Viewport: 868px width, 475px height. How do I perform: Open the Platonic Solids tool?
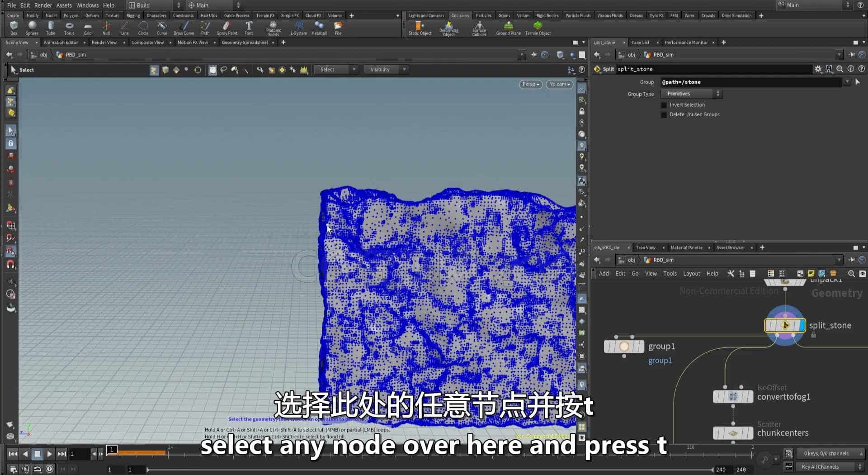coord(273,28)
